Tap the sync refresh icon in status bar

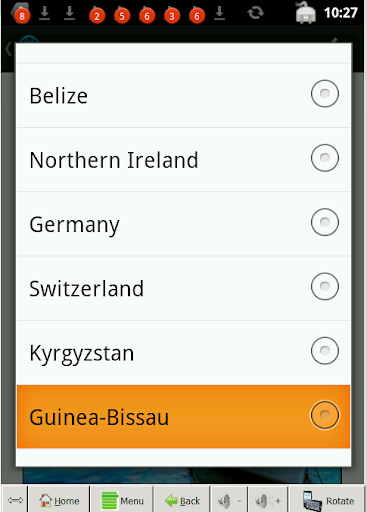(x=256, y=13)
